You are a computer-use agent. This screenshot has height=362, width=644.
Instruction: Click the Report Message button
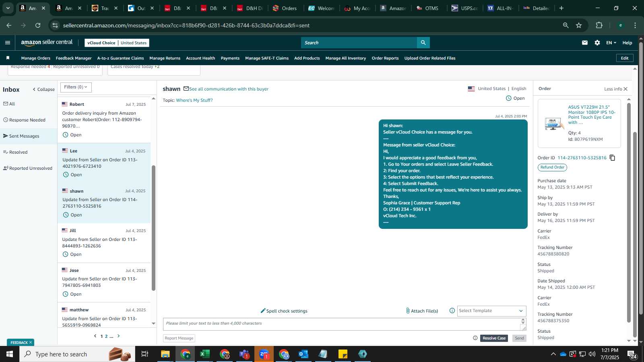[x=179, y=338]
